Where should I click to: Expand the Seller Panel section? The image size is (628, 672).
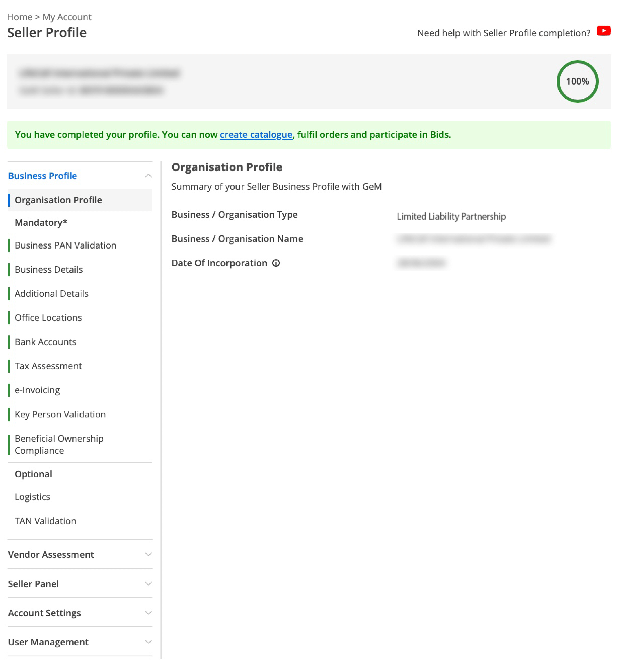click(x=80, y=584)
